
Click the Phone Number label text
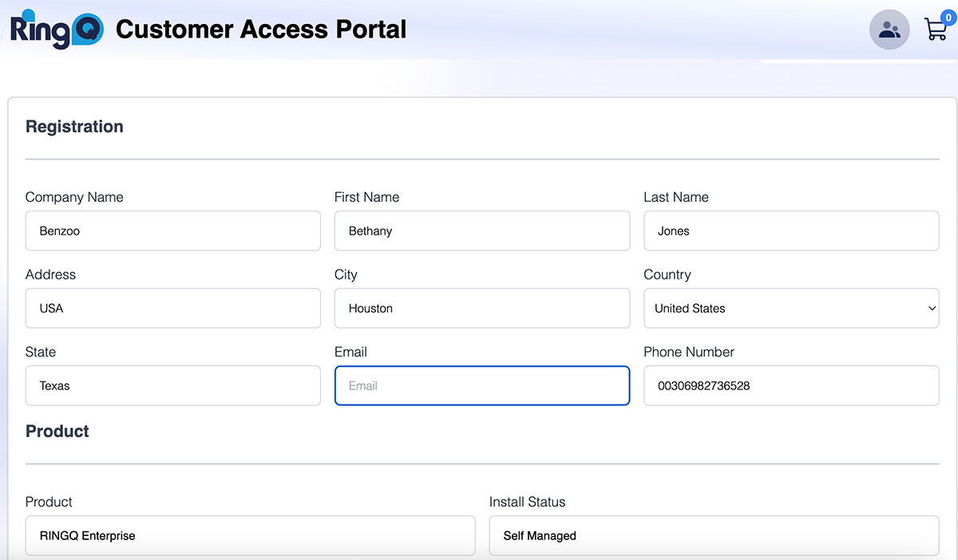(688, 352)
